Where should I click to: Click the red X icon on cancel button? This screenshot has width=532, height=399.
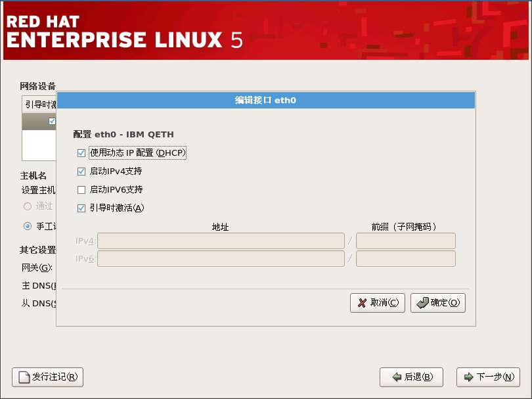point(362,303)
